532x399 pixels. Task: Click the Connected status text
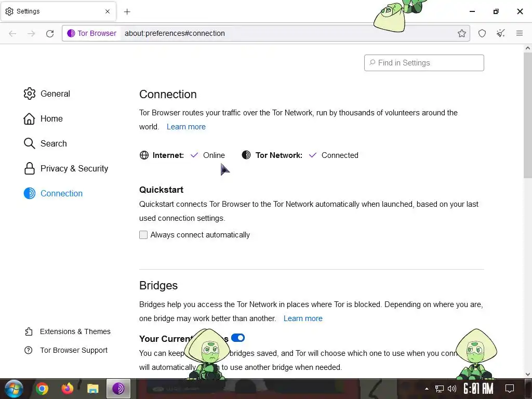(340, 155)
